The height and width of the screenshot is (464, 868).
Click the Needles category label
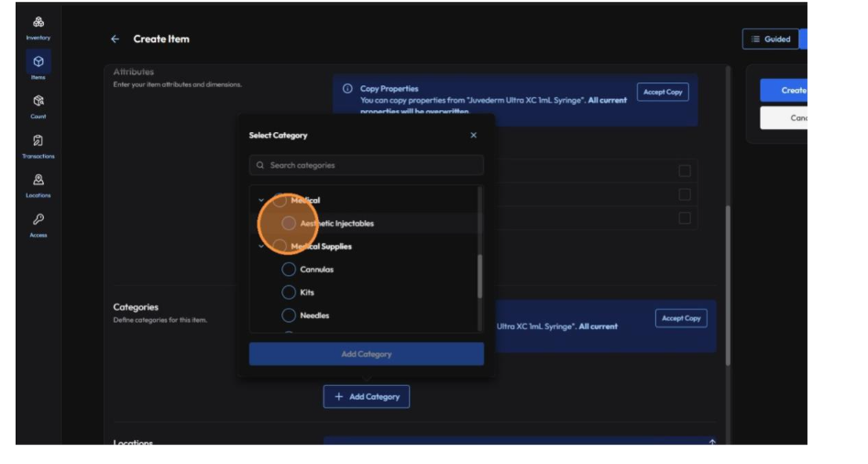314,315
